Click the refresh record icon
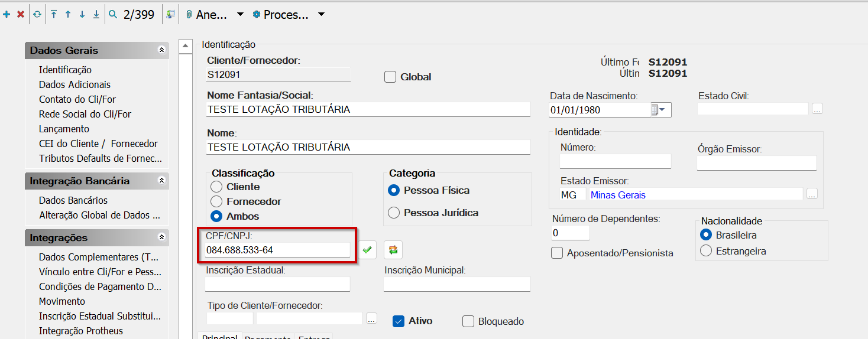The width and height of the screenshot is (868, 339). 37,15
